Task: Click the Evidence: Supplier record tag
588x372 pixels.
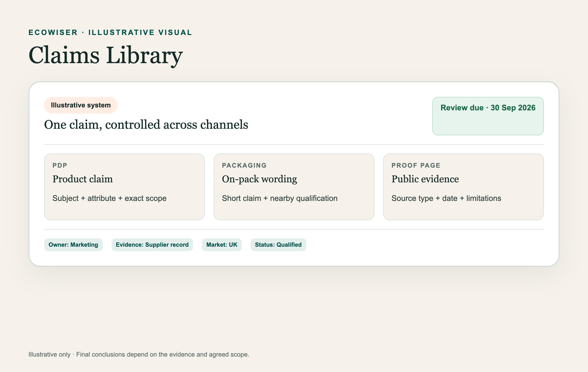Action: [x=152, y=245]
